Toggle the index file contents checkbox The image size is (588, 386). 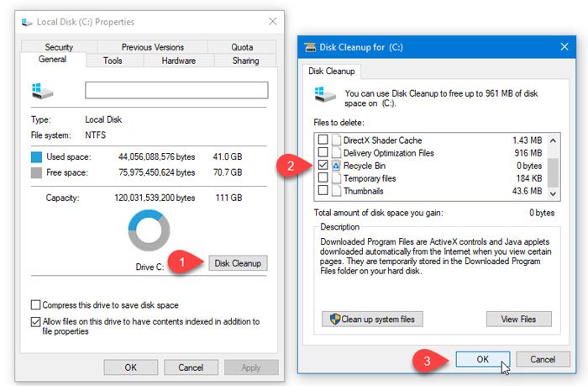(35, 321)
